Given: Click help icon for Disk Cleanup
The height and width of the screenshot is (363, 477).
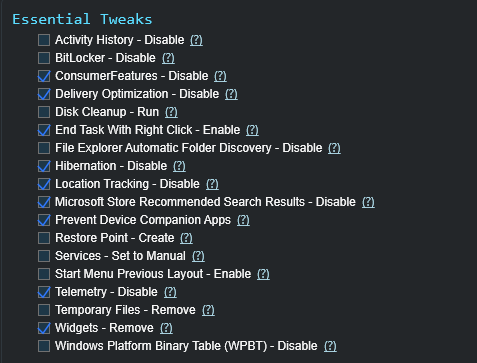Looking at the screenshot, I should pyautogui.click(x=171, y=112).
